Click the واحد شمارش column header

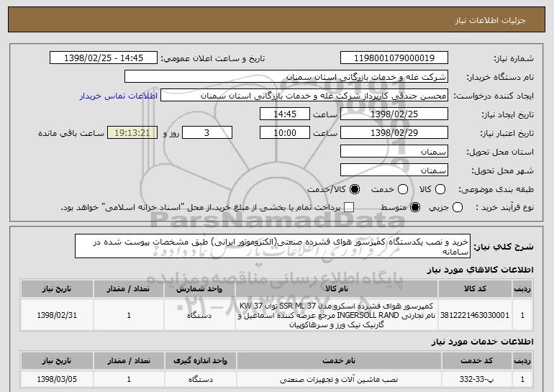click(x=199, y=289)
